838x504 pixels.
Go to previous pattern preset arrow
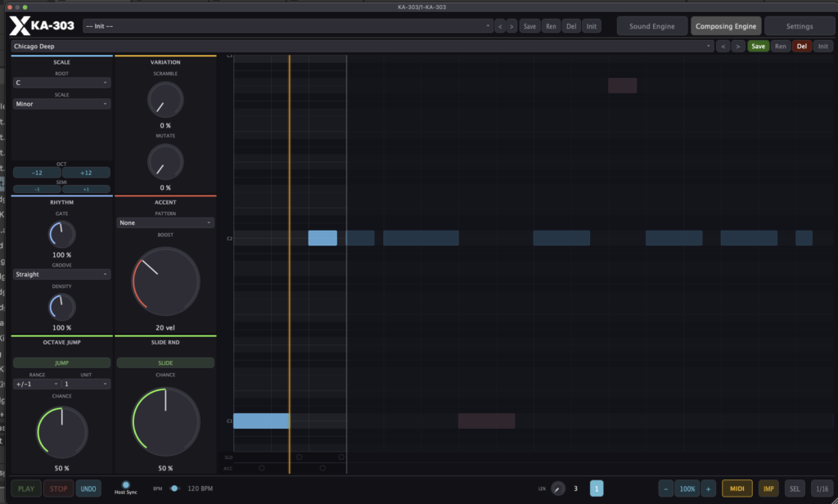click(x=723, y=46)
